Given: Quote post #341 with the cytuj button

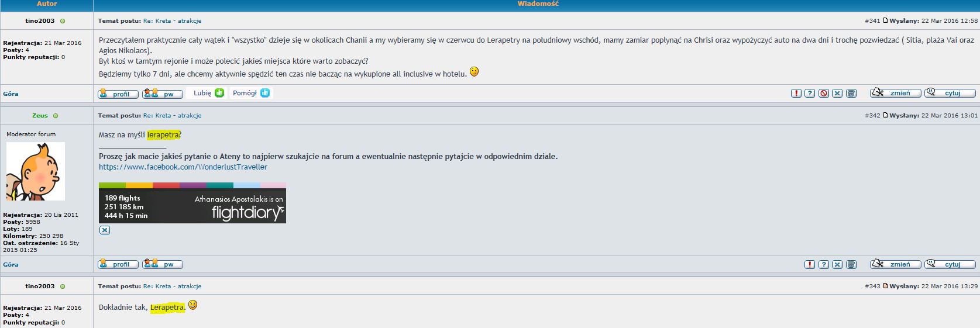Looking at the screenshot, I should (950, 93).
